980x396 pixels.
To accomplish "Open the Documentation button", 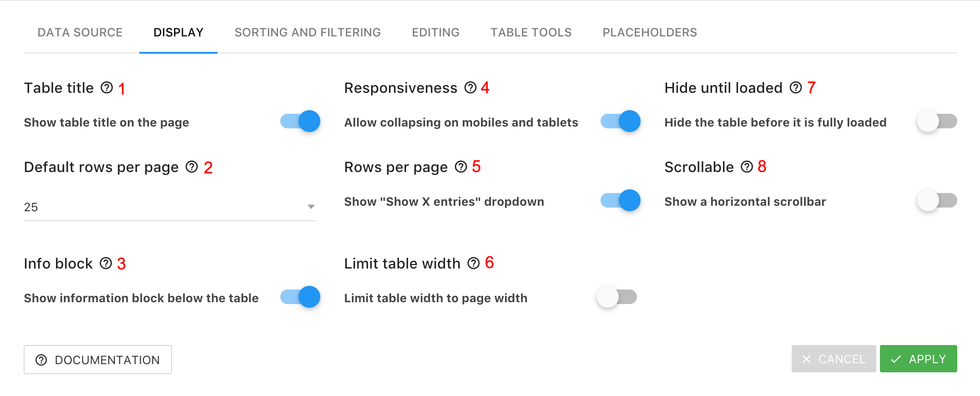I will pyautogui.click(x=98, y=360).
